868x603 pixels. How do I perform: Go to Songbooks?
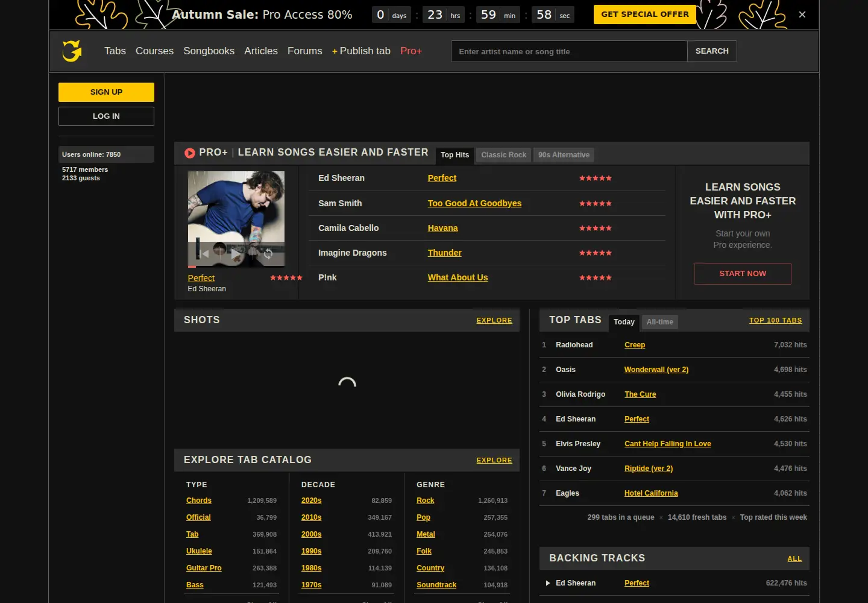point(209,51)
